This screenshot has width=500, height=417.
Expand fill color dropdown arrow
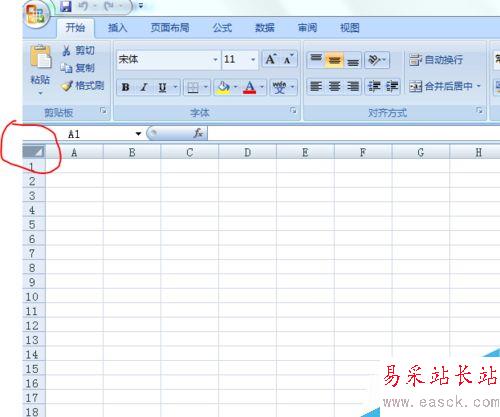click(x=235, y=87)
